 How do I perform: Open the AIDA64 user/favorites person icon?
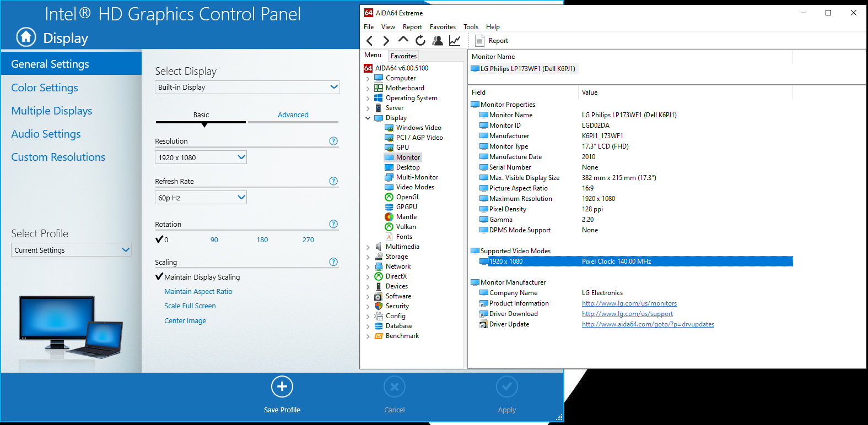click(x=438, y=41)
